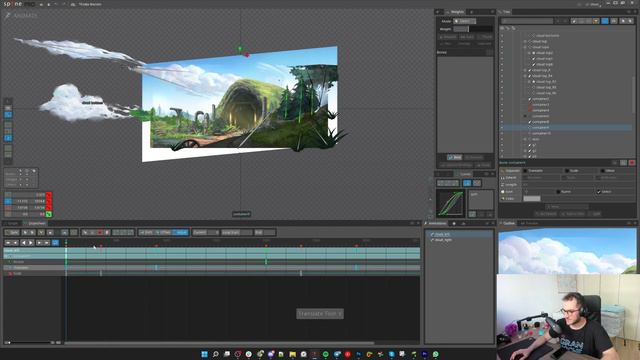Click the green key button beside Shear values

coord(49,214)
